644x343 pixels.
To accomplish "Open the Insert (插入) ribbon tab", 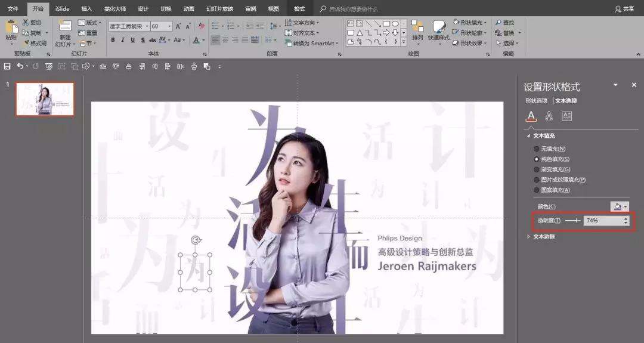I will pyautogui.click(x=86, y=9).
